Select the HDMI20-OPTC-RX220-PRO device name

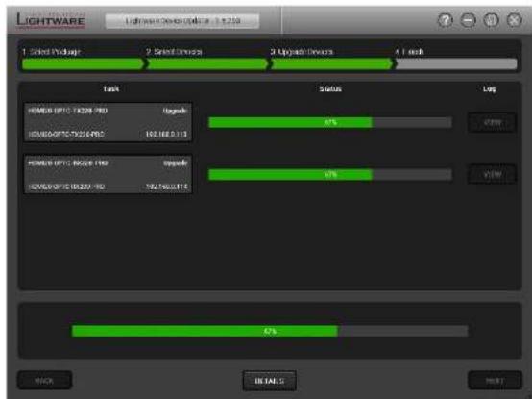click(x=68, y=163)
